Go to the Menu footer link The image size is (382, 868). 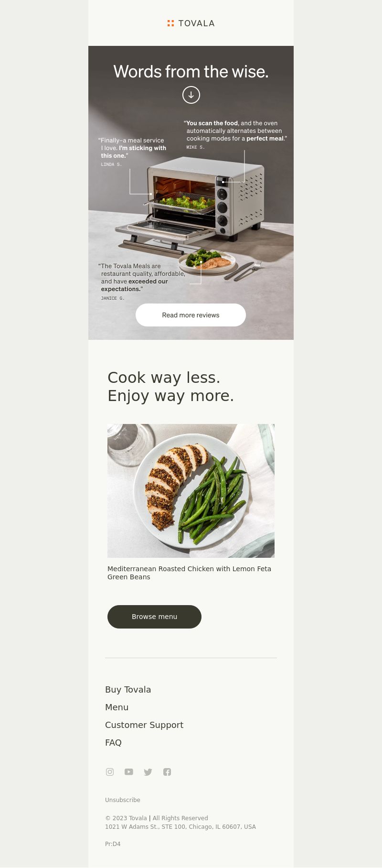117,707
